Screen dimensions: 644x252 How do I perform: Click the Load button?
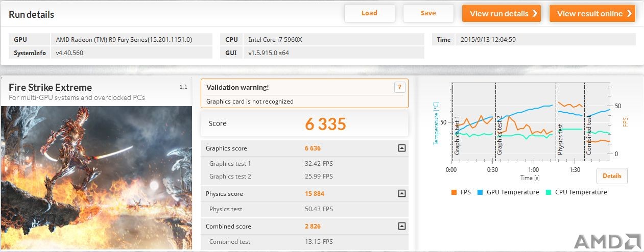pyautogui.click(x=369, y=13)
